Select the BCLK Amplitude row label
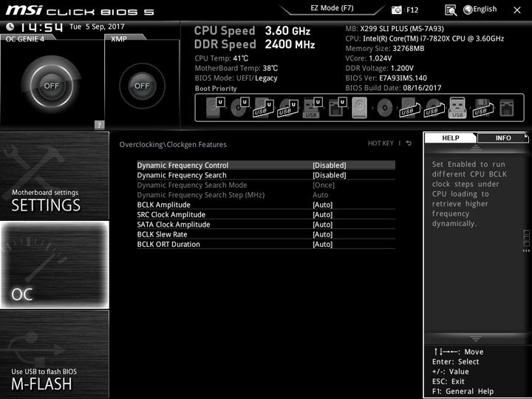Screen dimensions: 532x399 [x=163, y=205]
